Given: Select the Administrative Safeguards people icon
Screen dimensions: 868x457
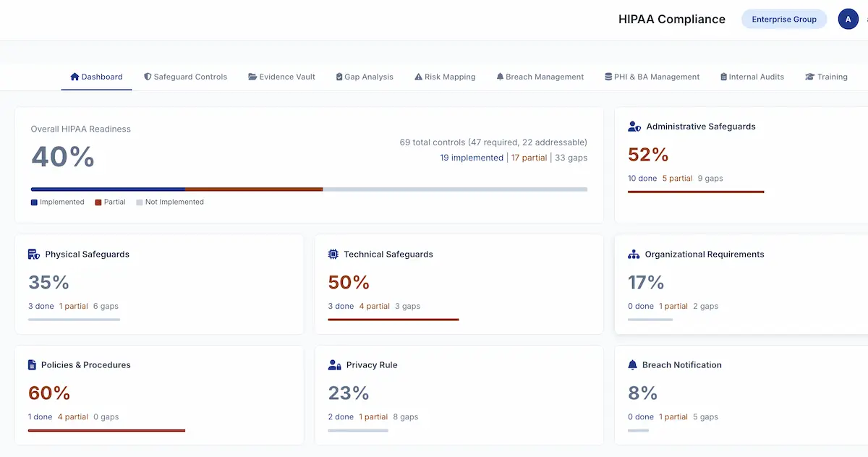Looking at the screenshot, I should click(x=634, y=126).
